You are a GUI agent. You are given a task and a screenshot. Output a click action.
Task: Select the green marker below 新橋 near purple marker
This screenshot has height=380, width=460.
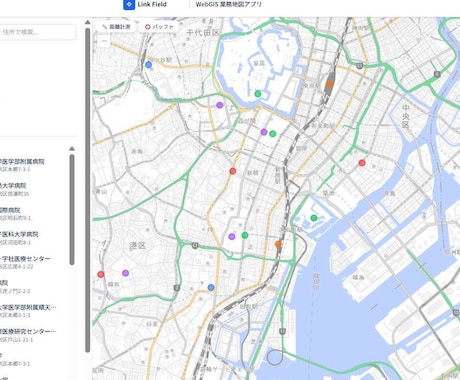click(245, 235)
